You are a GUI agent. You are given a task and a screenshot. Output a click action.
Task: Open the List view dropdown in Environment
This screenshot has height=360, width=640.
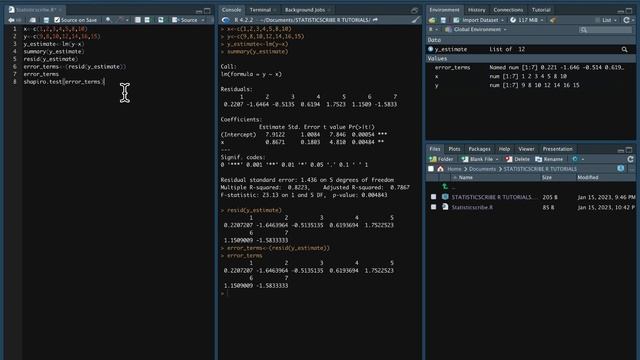pyautogui.click(x=606, y=20)
